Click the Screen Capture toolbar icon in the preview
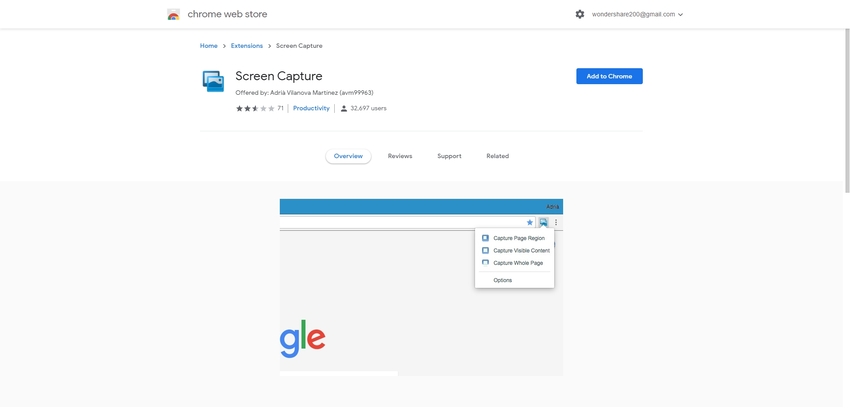Screen dimensions: 850x415 coord(543,222)
